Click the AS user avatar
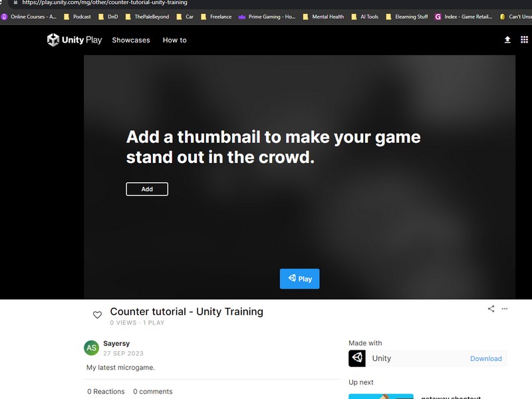 tap(91, 348)
